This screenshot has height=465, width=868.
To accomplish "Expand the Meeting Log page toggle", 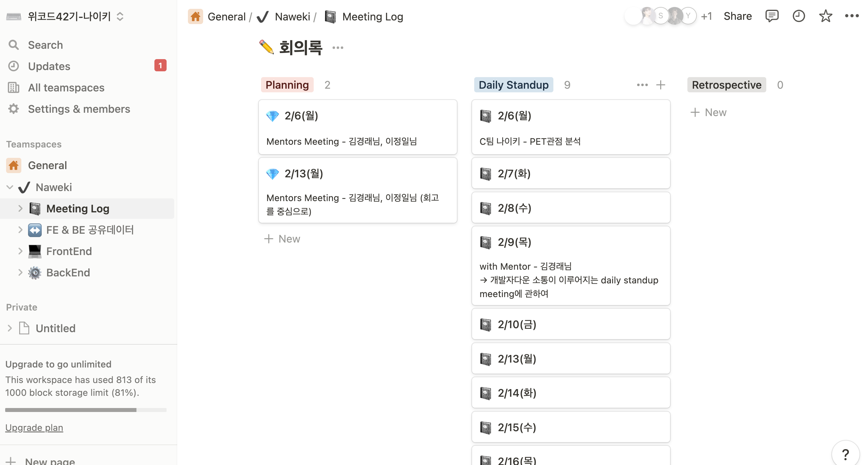I will coord(20,209).
